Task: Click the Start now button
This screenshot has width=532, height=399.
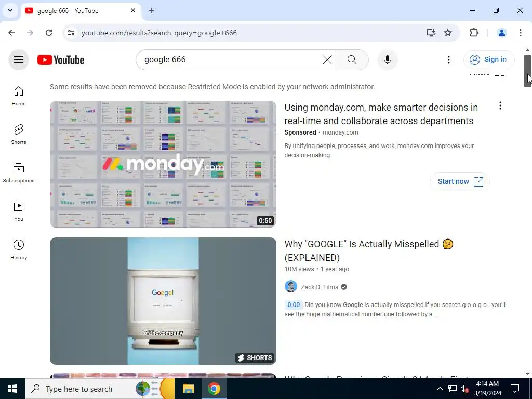Action: pyautogui.click(x=460, y=181)
